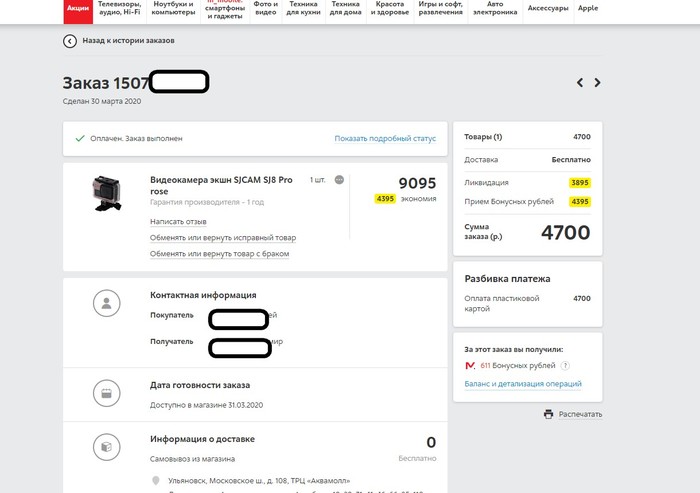
Task: Open the Apple category in top menu
Action: (588, 8)
